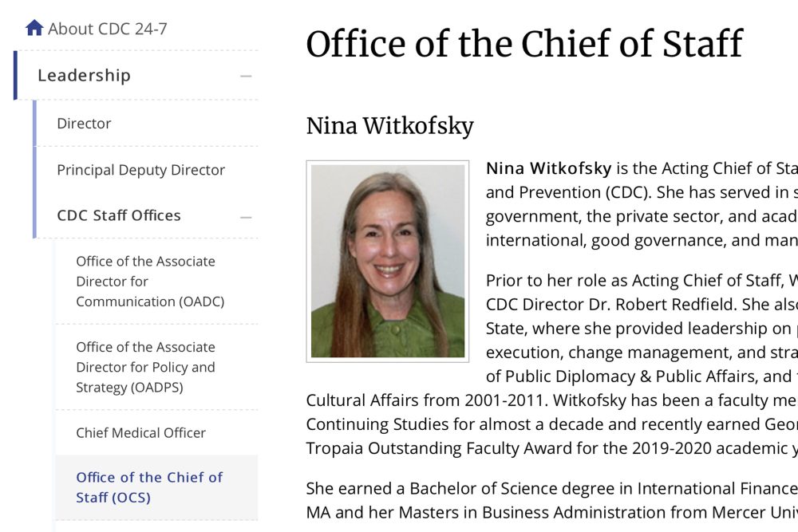
Task: Click the Office of the Chief of Staff page title
Action: pos(524,43)
